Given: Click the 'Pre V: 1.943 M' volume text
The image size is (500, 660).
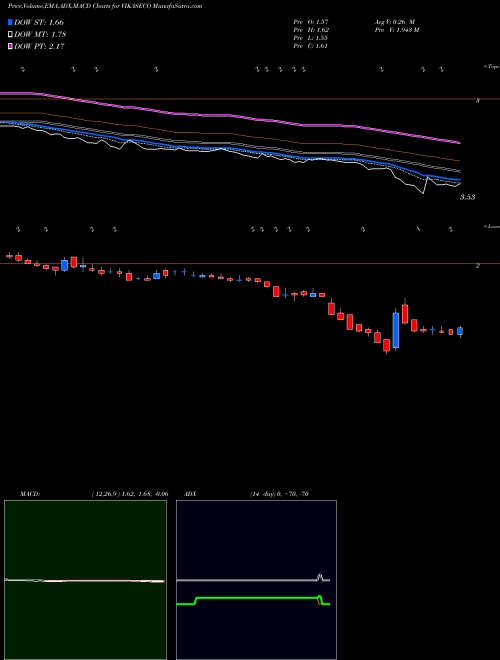Looking at the screenshot, I should (396, 30).
